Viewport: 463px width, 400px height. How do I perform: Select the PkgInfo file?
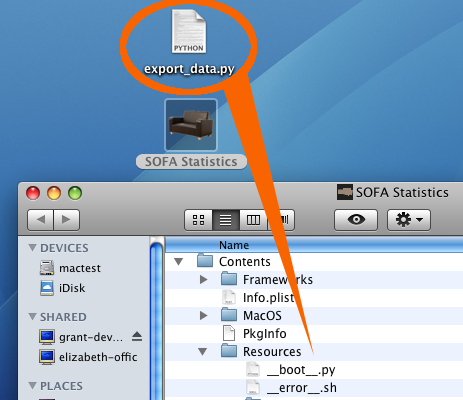[254, 333]
